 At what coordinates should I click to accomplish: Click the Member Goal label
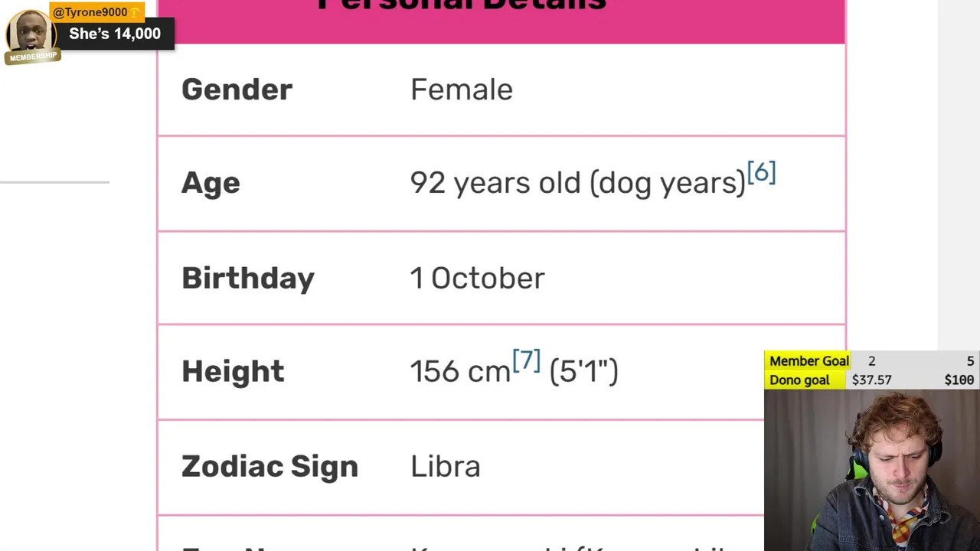[x=808, y=361]
